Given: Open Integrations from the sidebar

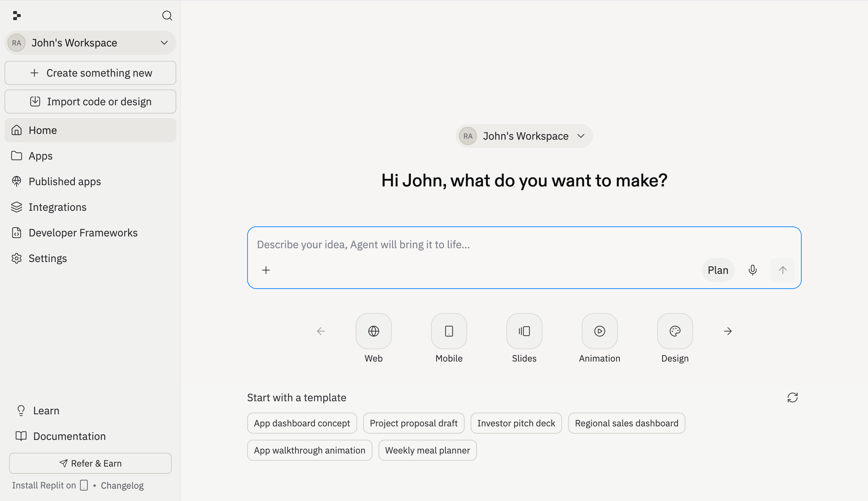Looking at the screenshot, I should click(x=57, y=207).
